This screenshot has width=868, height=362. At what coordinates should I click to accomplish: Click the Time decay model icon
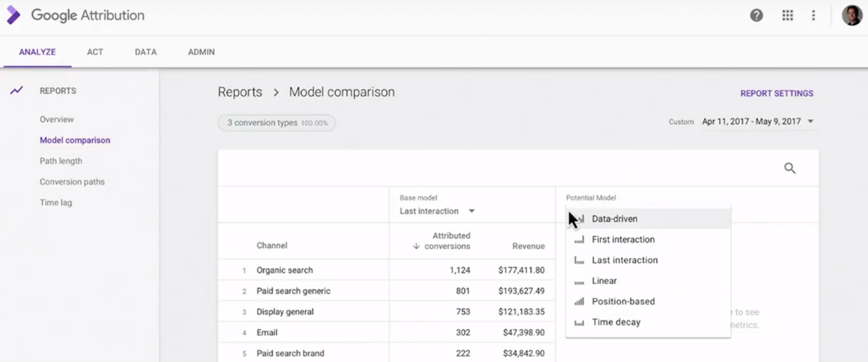point(579,323)
